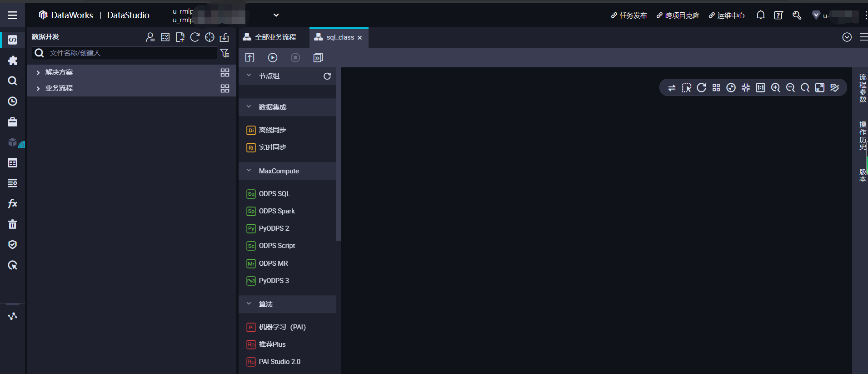Click the import icon in 数据开发 header
Viewport: 868px width, 374px height.
(x=224, y=37)
